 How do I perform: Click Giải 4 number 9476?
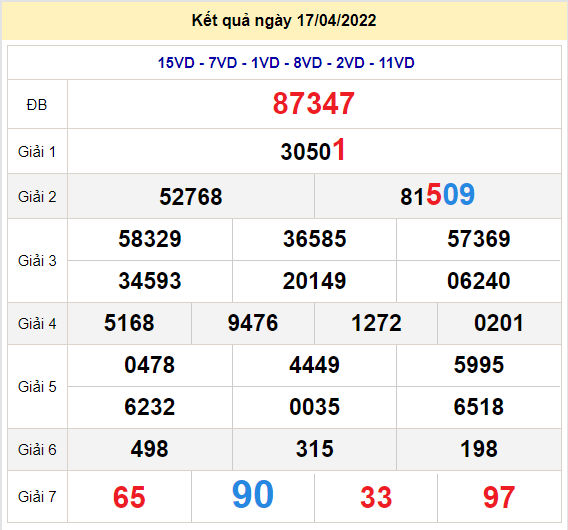coord(252,323)
